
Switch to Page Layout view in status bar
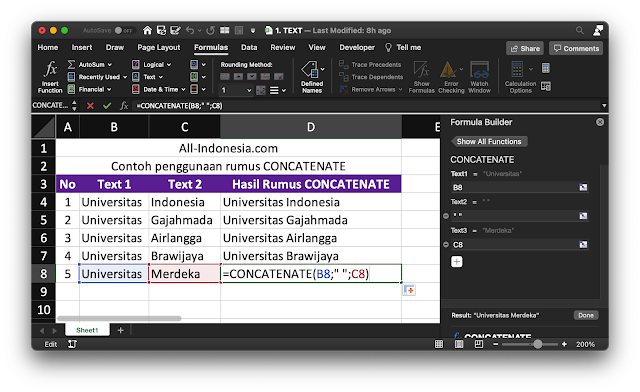pyautogui.click(x=459, y=344)
